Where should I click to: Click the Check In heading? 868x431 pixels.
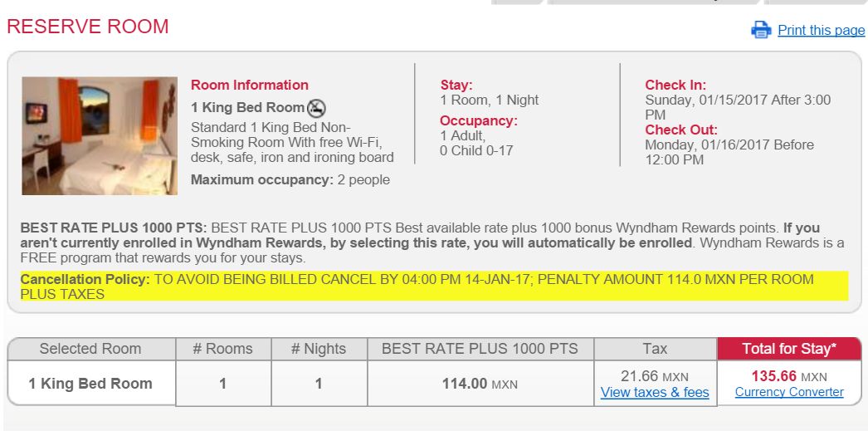(x=675, y=86)
